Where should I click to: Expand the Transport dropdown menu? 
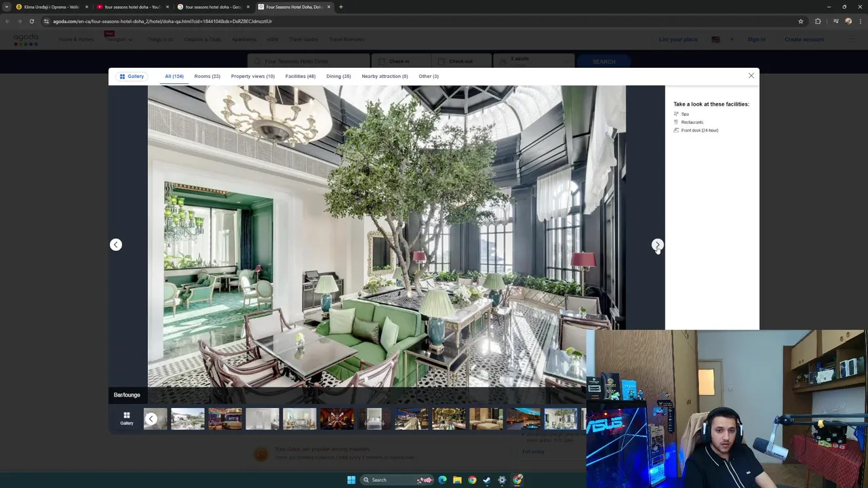pos(119,39)
